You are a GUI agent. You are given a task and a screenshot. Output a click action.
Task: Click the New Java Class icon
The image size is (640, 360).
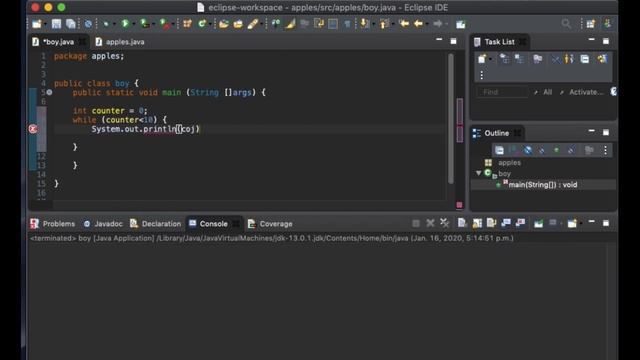pos(202,24)
